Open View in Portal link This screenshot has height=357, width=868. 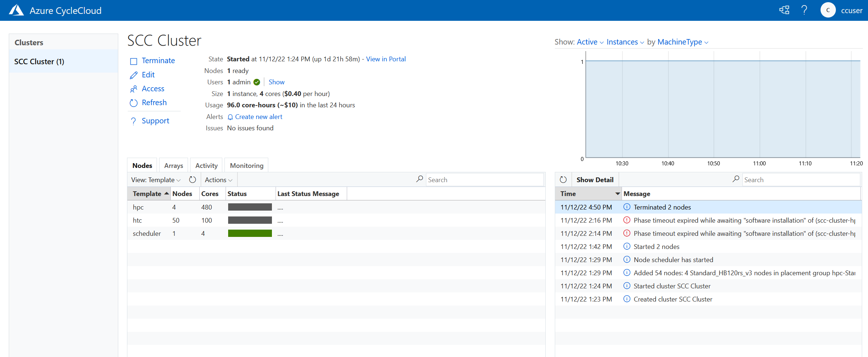click(x=386, y=59)
